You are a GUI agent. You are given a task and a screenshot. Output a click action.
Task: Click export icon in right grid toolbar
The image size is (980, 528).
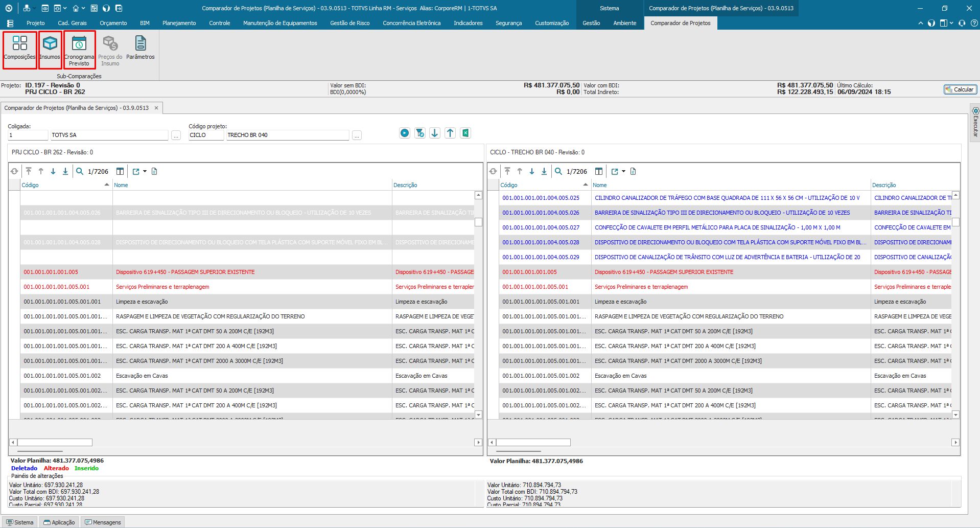(x=615, y=171)
